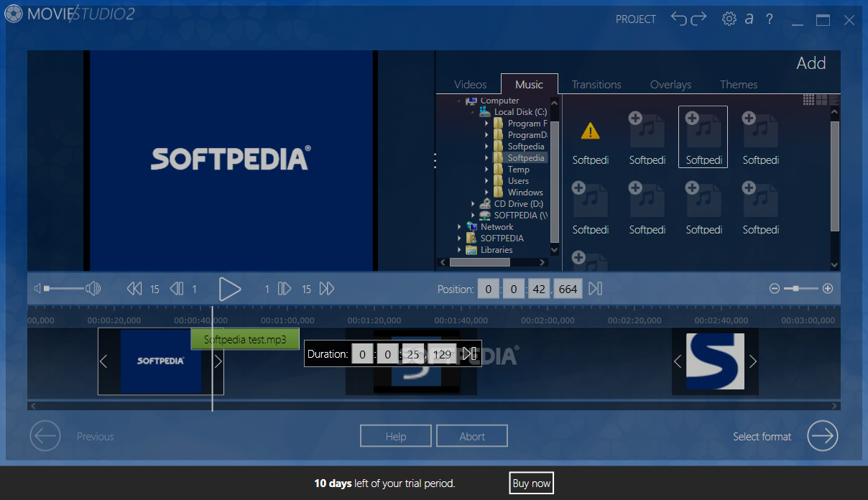Click left arrow on the SOFTPEDIA title clip
Viewport: 868px width, 500px height.
[x=103, y=361]
